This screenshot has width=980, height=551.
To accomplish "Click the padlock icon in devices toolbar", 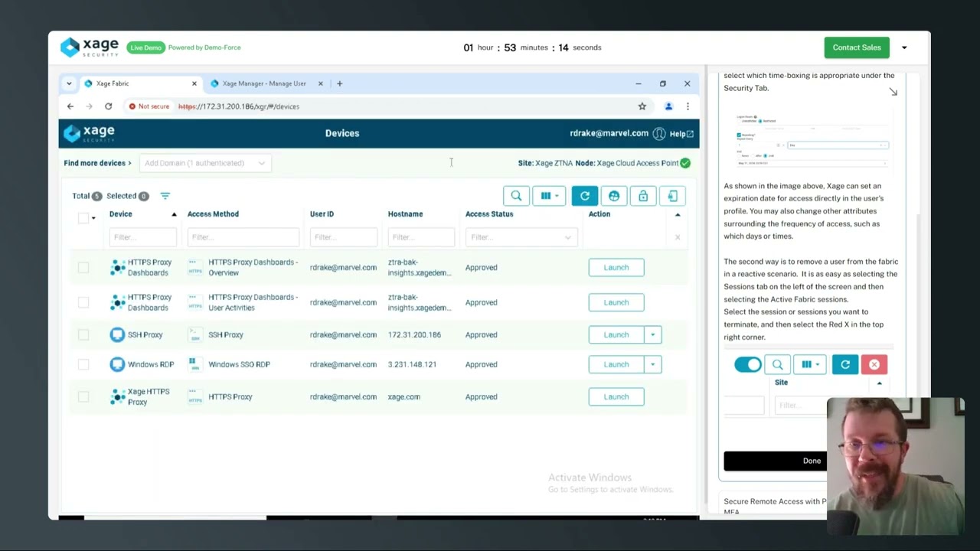I will point(643,196).
